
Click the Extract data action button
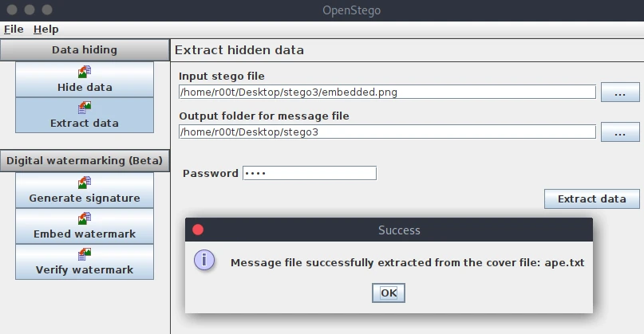(591, 198)
